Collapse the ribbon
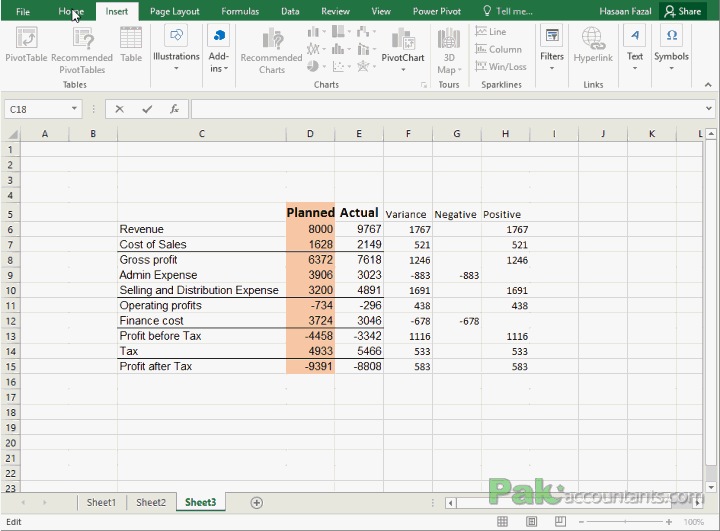Screen dimensions: 720x531 708,85
